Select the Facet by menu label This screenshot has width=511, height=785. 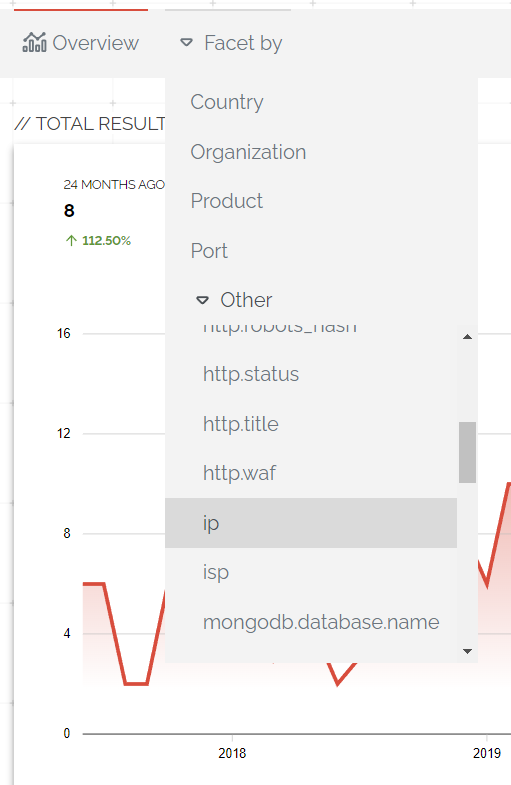[243, 43]
